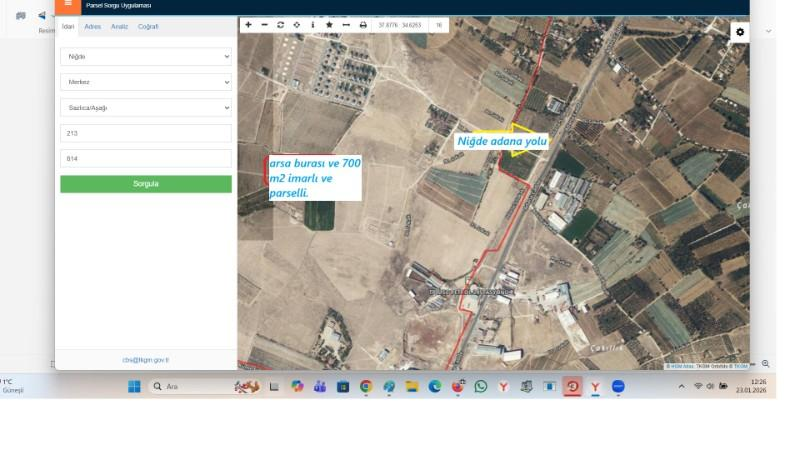
Task: Open the TKGM attribution link on map
Action: click(741, 366)
